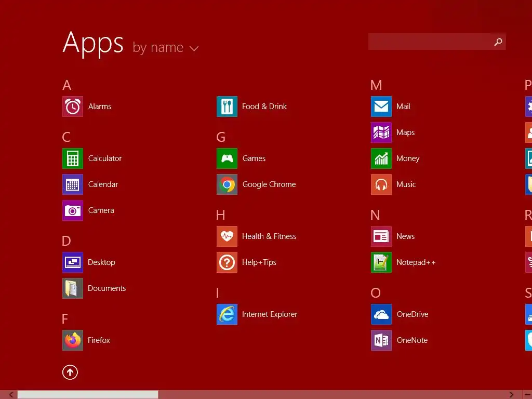Select the G letter group header
Image resolution: width=532 pixels, height=399 pixels.
[x=221, y=137]
